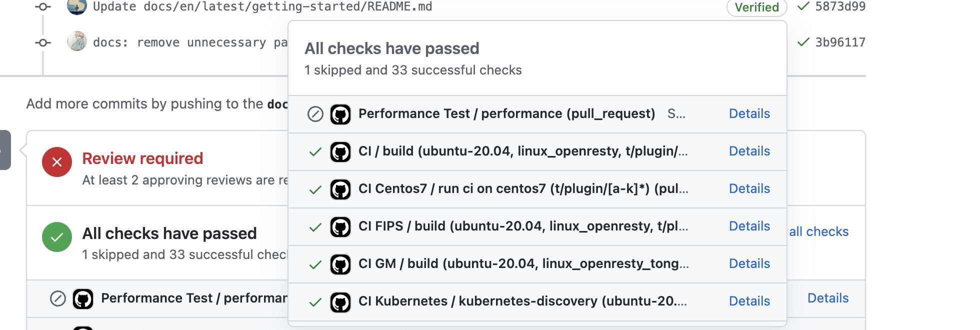Click the GitHub icon beside CI GM build

[x=340, y=264]
